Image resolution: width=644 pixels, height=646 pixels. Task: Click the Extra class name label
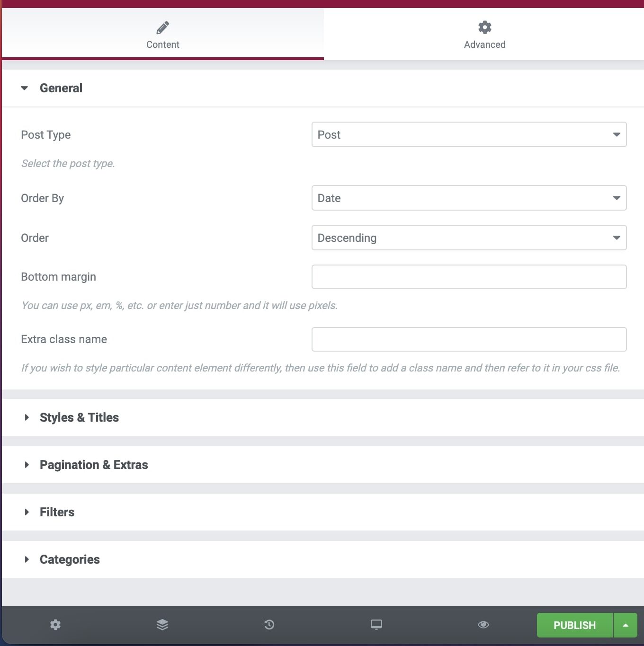pyautogui.click(x=64, y=339)
